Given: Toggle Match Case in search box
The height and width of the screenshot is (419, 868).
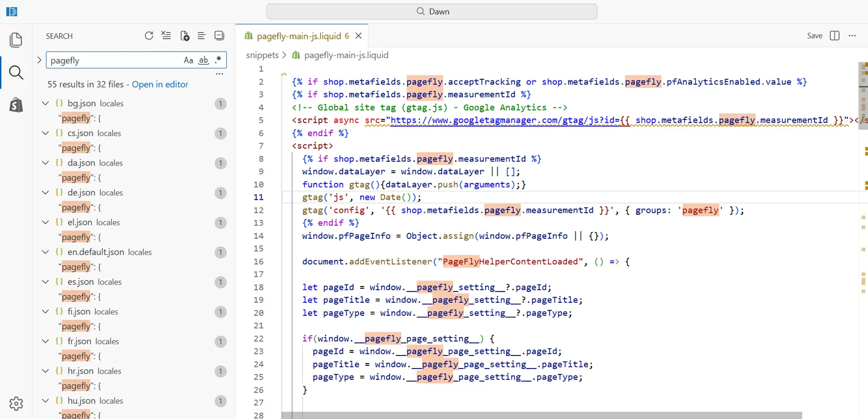Looking at the screenshot, I should pos(188,60).
